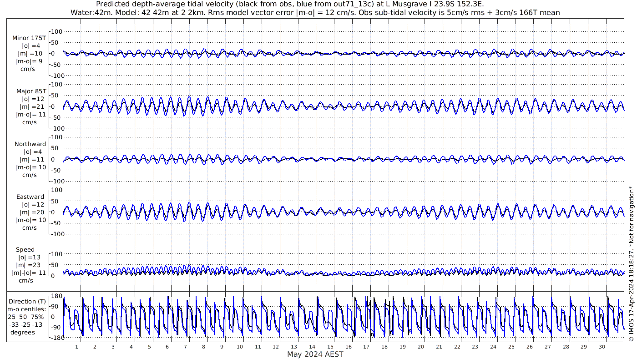Click the subtitle line starting "Water:42m. Model"

coord(315,12)
